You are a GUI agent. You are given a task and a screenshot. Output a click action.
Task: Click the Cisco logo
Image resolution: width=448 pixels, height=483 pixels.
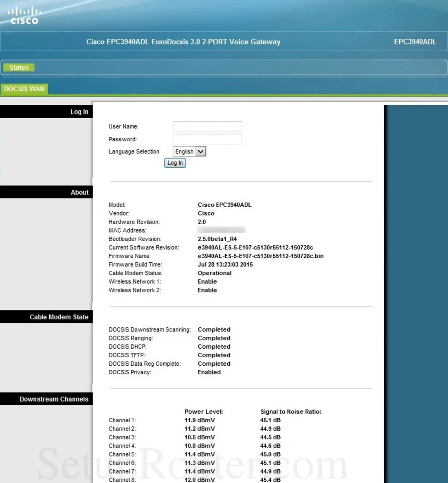tap(24, 16)
